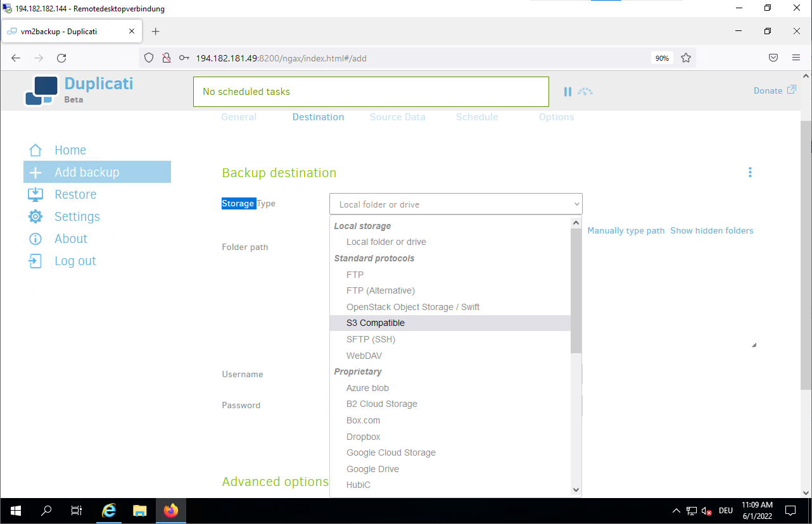Screen dimensions: 812x524
Task: Click the Restore icon in sidebar
Action: (35, 194)
